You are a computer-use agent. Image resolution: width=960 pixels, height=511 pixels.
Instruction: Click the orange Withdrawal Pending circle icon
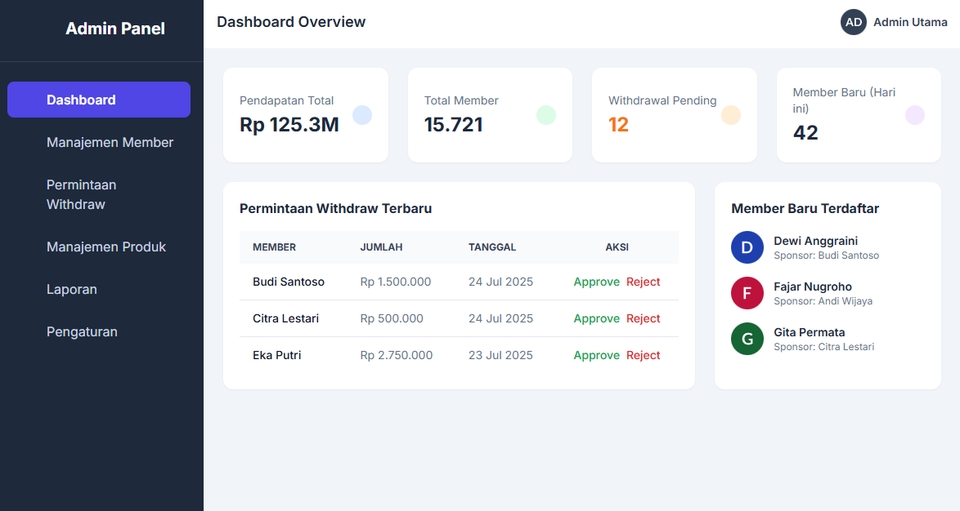(x=731, y=115)
